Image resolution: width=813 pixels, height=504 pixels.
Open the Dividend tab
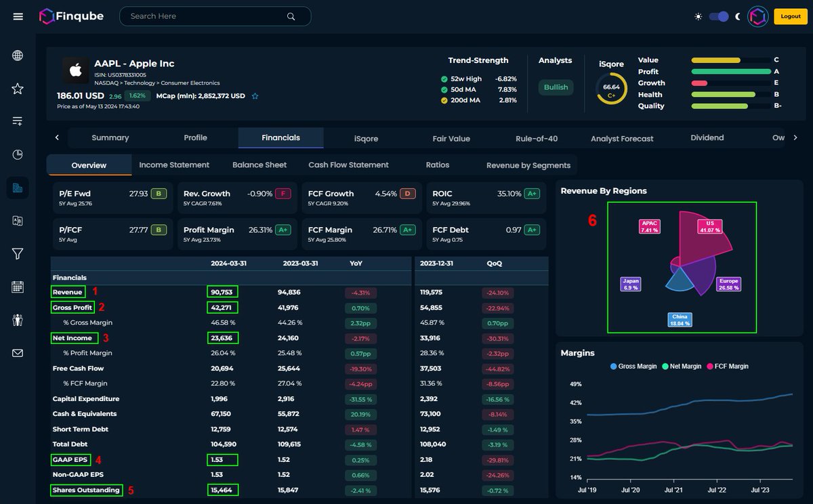pos(707,138)
